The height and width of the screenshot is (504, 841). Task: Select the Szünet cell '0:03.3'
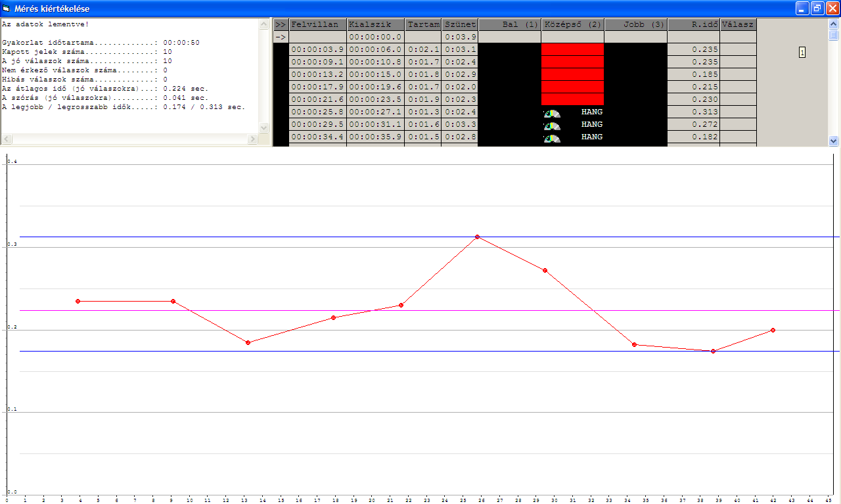click(x=460, y=124)
